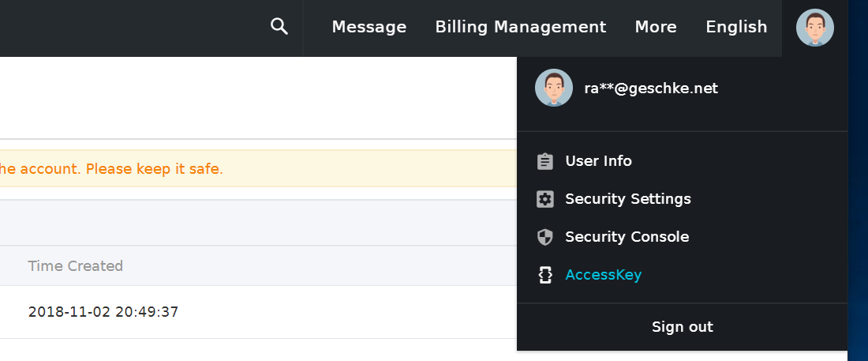Select the AccessKey menu item
This screenshot has height=361, width=868.
tap(682, 274)
